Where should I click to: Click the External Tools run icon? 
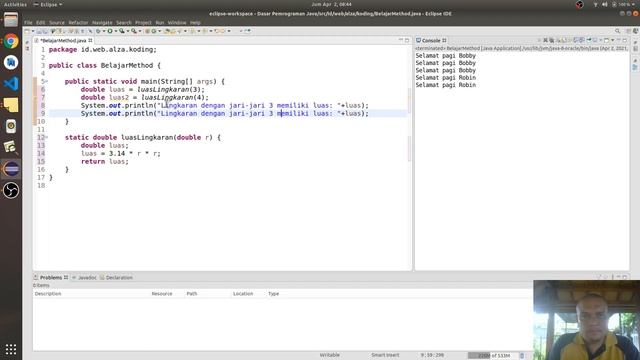tap(133, 31)
